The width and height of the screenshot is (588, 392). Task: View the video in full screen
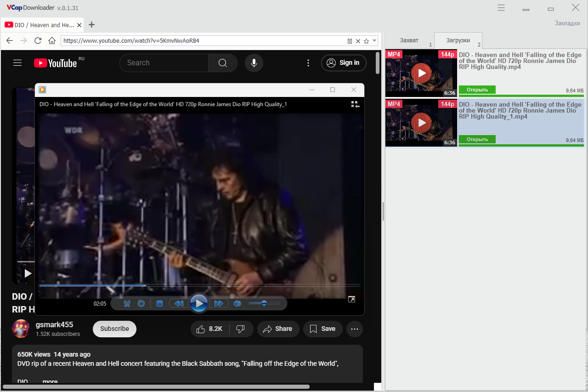coord(351,300)
